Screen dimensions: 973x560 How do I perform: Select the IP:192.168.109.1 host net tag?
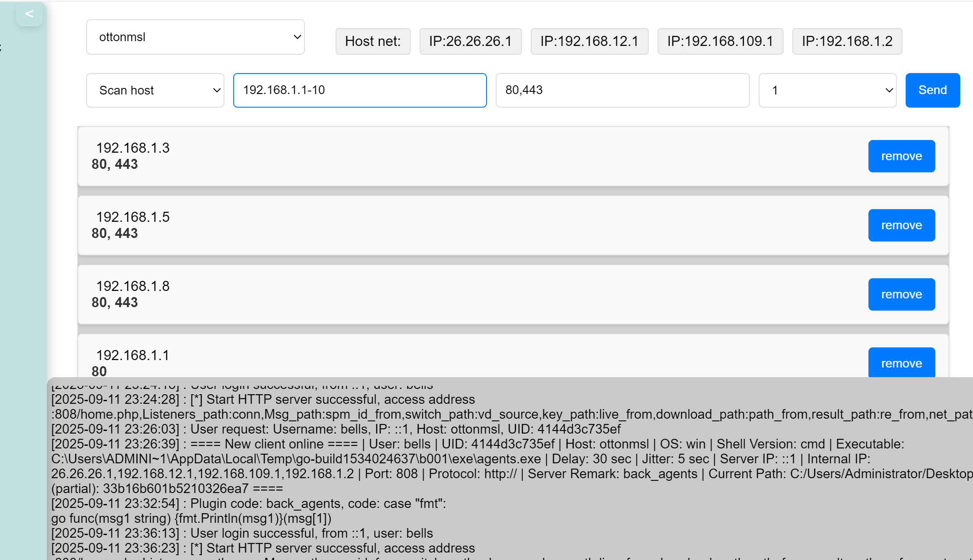pos(720,41)
